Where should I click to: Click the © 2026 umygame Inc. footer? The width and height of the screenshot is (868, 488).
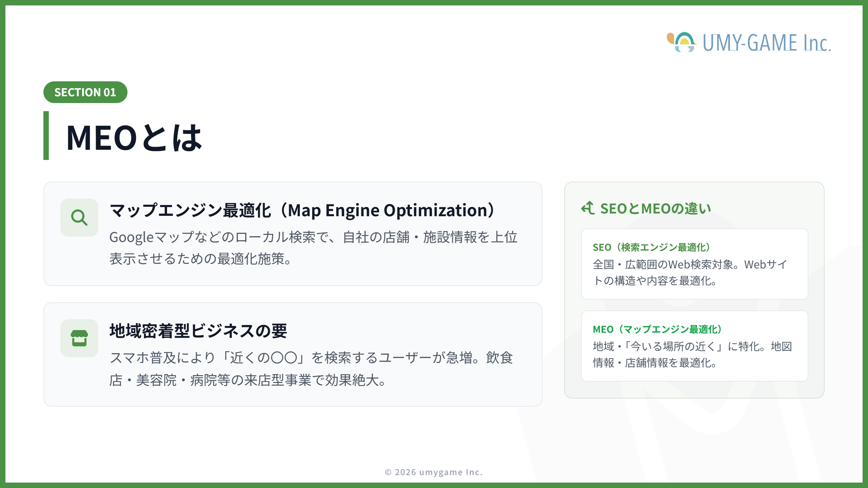click(x=434, y=472)
